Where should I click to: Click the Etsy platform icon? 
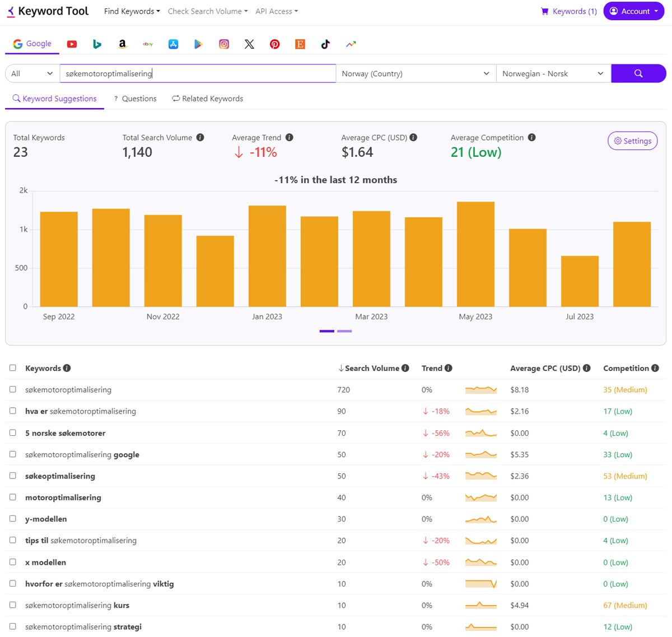point(300,44)
